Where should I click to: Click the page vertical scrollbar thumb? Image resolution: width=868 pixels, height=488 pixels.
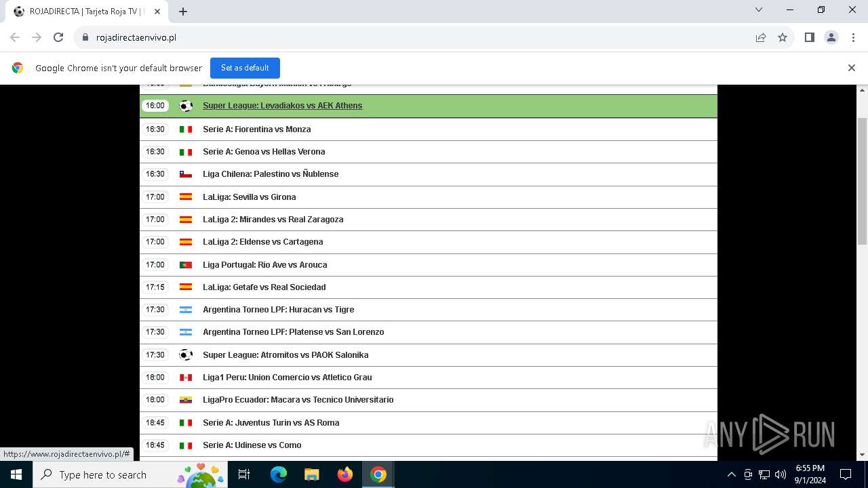tap(863, 181)
